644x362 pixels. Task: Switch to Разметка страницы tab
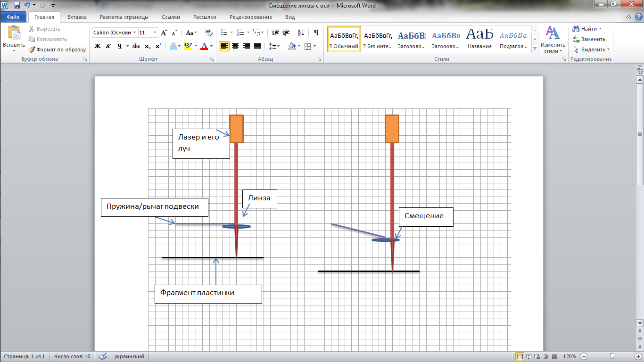(124, 17)
